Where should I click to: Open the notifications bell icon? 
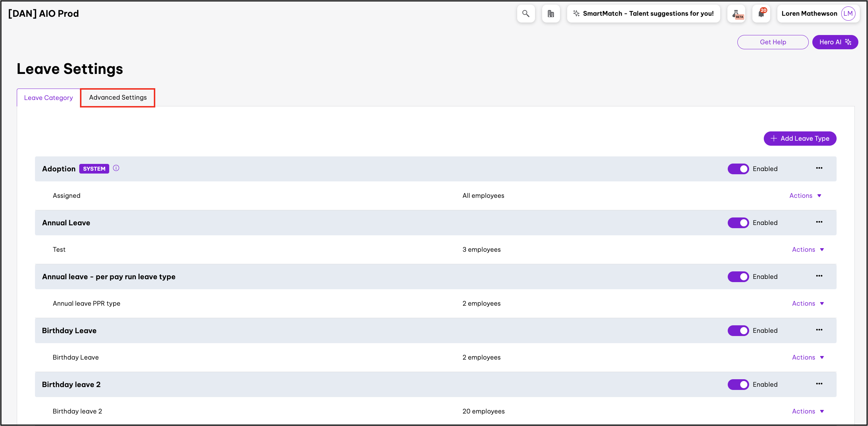point(761,14)
